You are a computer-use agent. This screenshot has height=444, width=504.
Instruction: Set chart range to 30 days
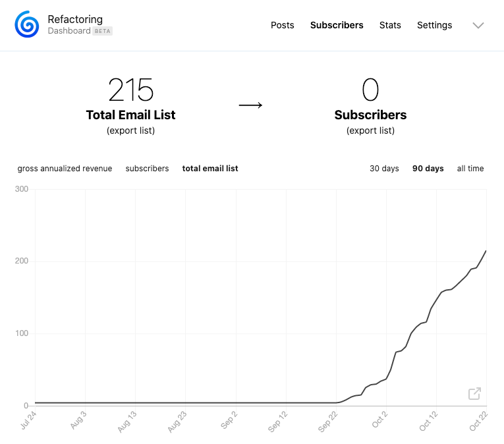384,169
